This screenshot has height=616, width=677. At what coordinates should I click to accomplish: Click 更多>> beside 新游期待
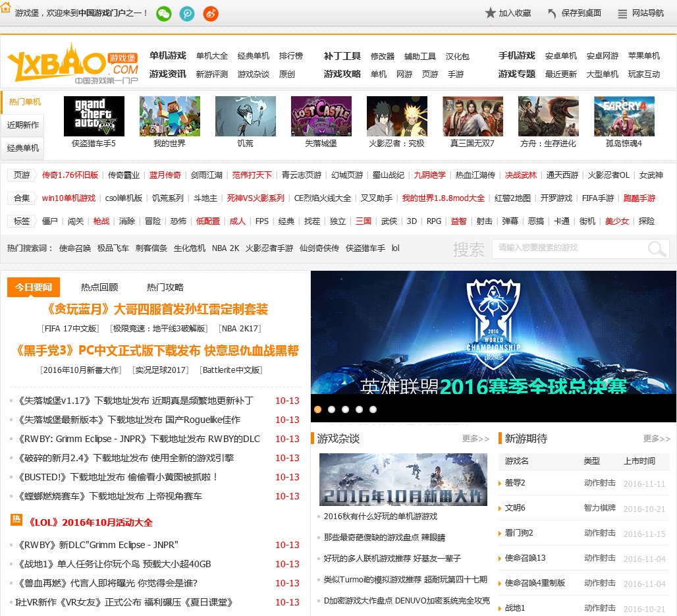(x=657, y=439)
